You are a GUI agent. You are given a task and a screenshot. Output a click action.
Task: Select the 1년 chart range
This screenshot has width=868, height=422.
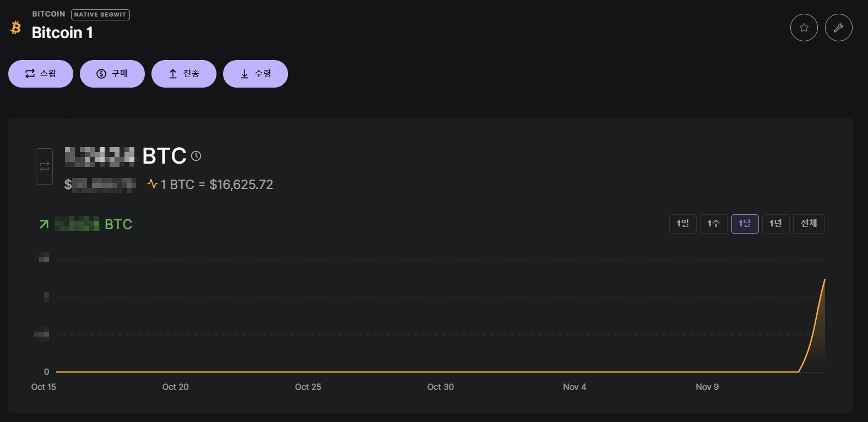(776, 224)
